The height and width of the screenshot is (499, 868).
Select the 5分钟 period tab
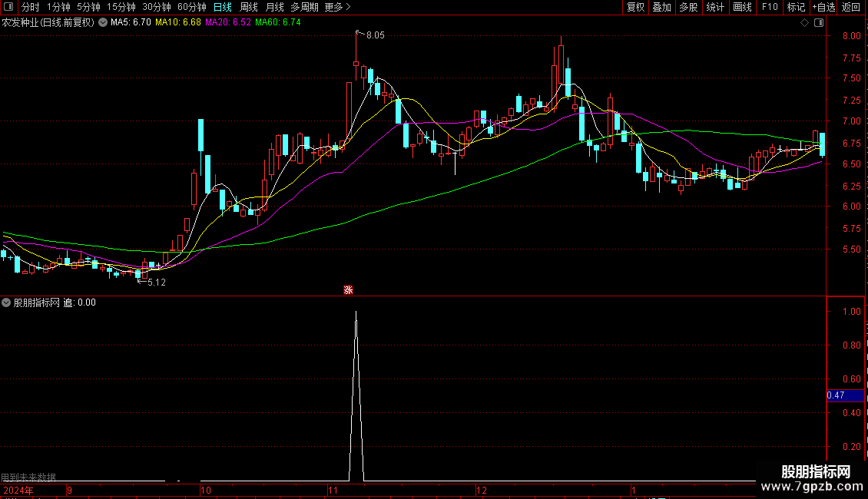pos(88,7)
